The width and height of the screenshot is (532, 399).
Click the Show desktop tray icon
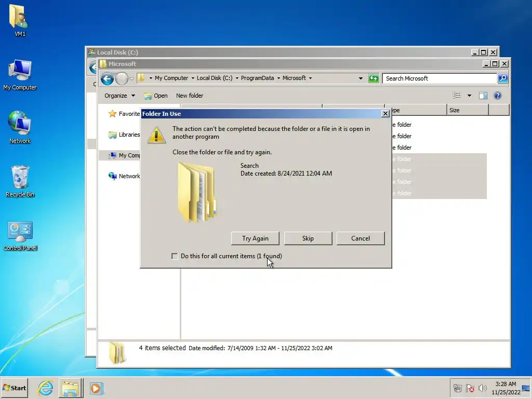point(526,388)
